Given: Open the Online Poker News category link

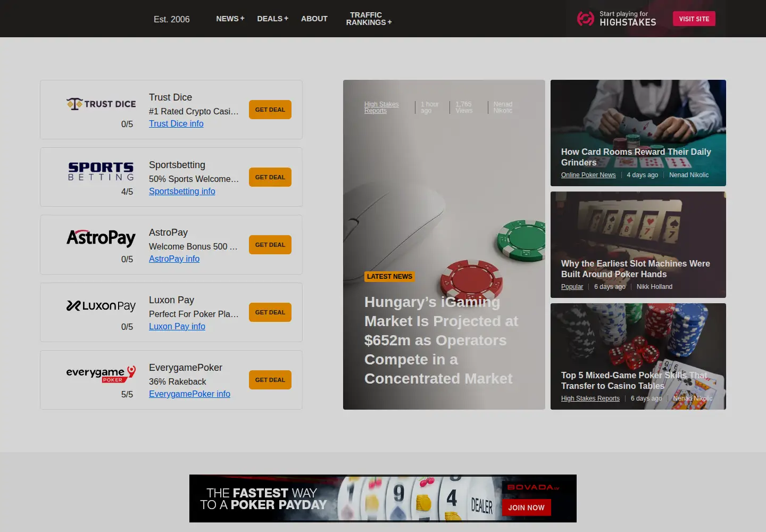Looking at the screenshot, I should click(588, 175).
